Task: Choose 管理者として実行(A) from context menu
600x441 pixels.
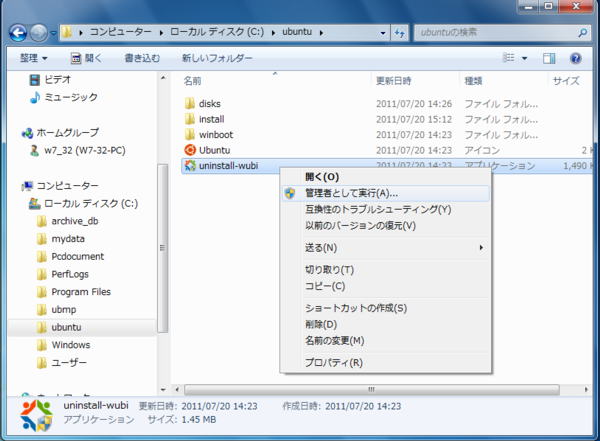Action: tap(385, 193)
